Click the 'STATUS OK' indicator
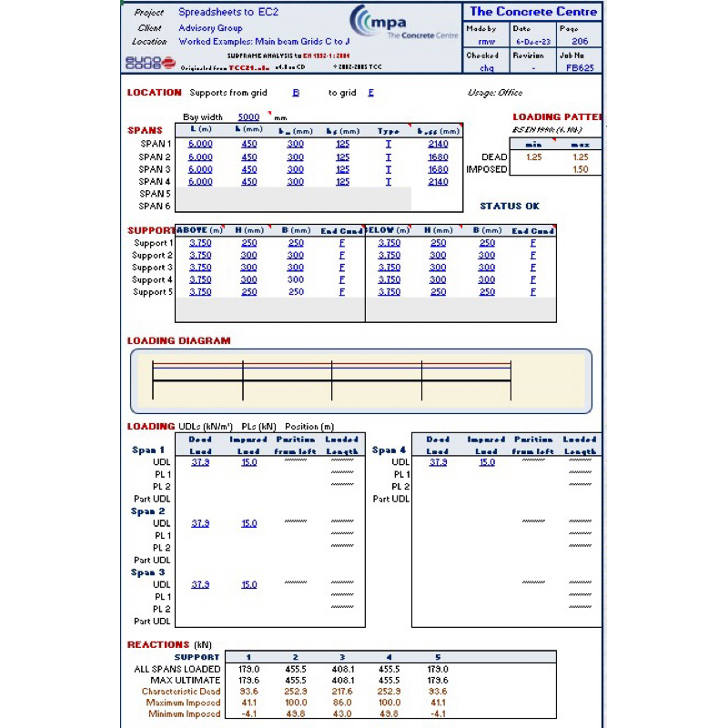 510,207
